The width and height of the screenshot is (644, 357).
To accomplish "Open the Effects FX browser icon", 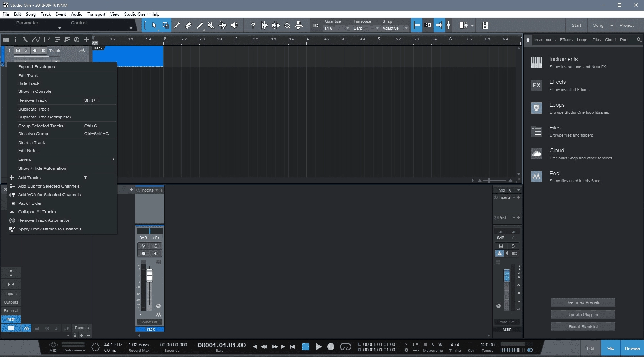I will pyautogui.click(x=536, y=85).
